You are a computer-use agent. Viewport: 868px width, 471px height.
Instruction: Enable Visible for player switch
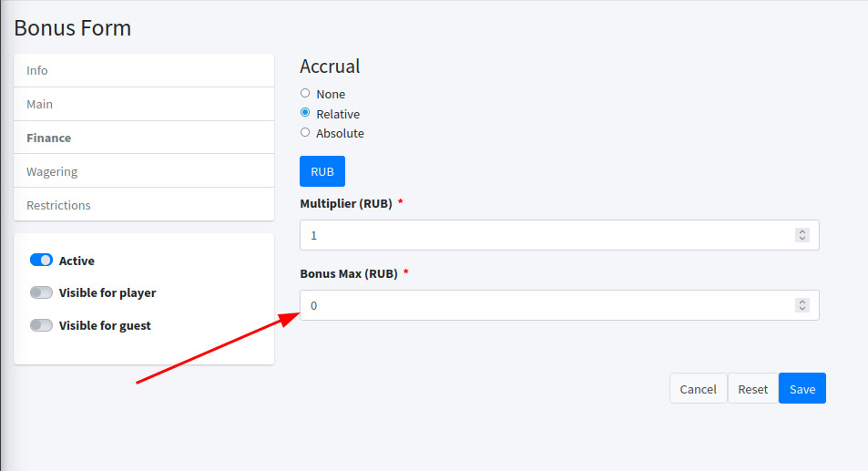click(x=41, y=293)
